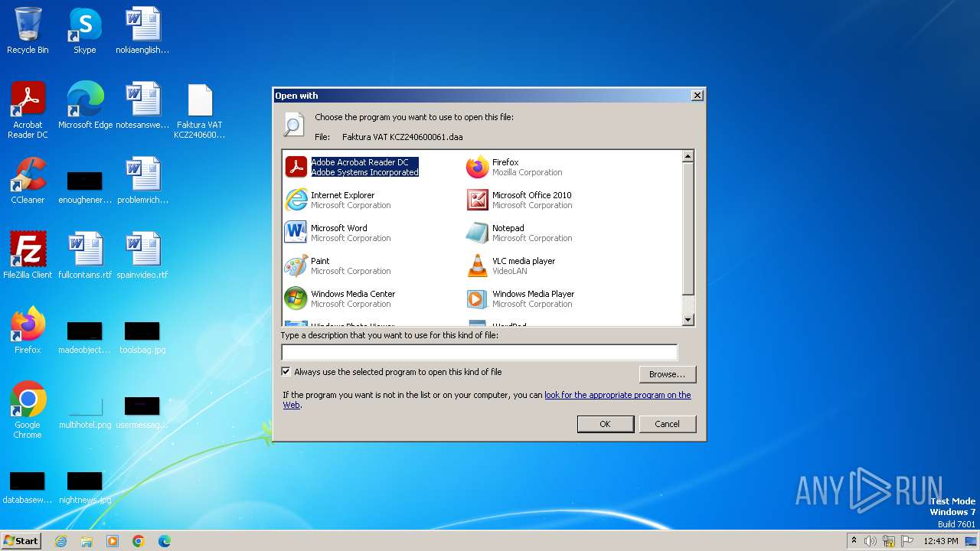Select the spainvideo.rtf desktop file
The image size is (980, 551).
[x=142, y=256]
